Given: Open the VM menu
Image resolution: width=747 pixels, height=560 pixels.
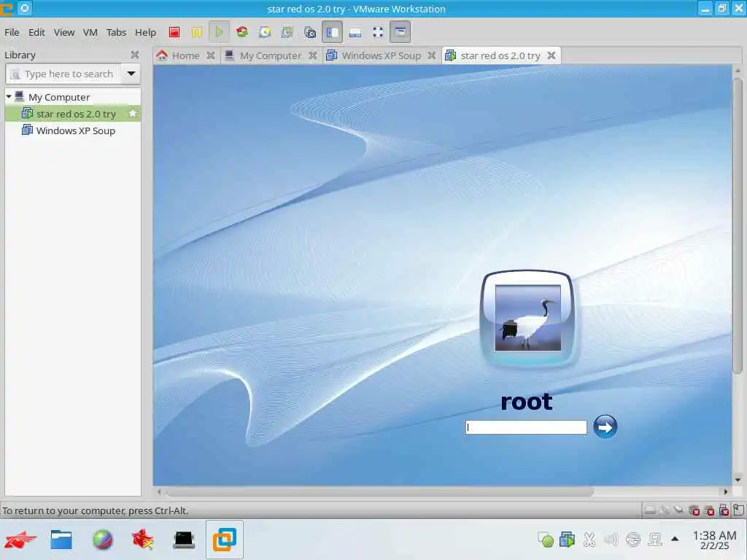Looking at the screenshot, I should pos(90,32).
